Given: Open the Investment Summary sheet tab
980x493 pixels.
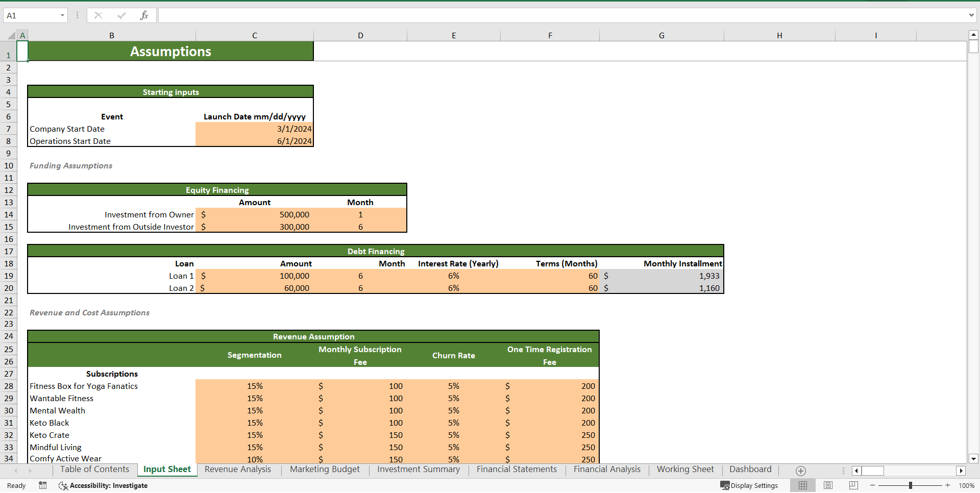Looking at the screenshot, I should point(419,470).
